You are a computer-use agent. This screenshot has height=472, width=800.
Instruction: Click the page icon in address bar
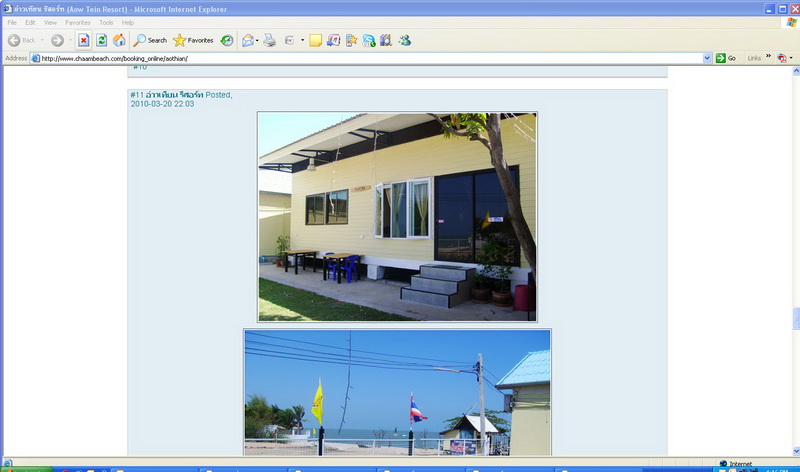36,58
